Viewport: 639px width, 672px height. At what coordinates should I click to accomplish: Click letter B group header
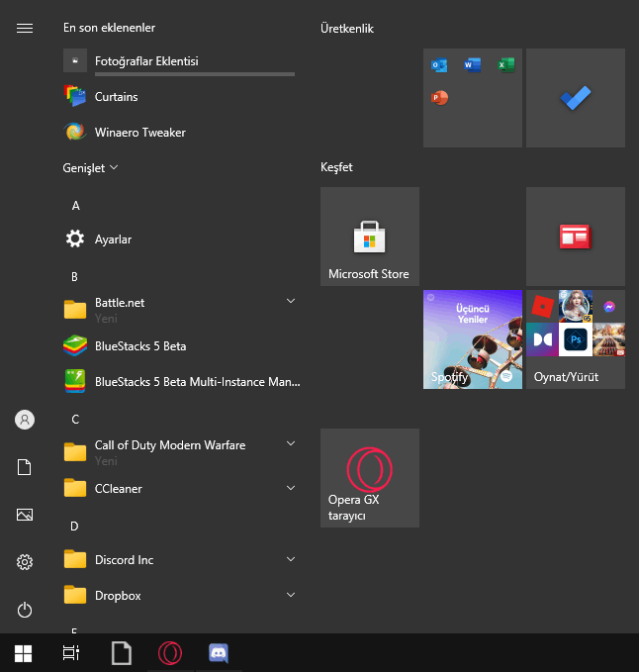(x=74, y=277)
